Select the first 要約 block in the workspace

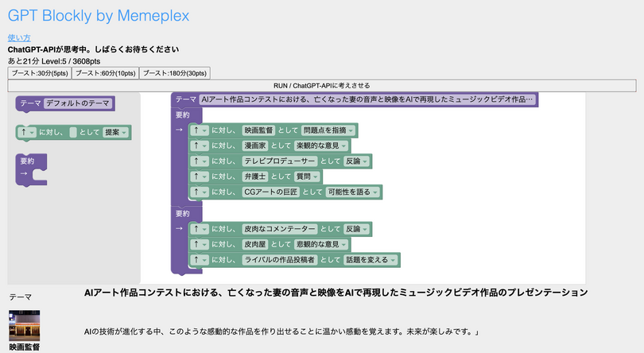click(x=182, y=115)
